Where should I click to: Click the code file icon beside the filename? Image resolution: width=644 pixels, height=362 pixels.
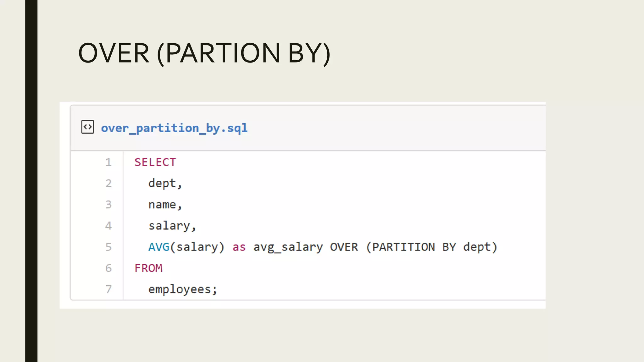(x=87, y=127)
